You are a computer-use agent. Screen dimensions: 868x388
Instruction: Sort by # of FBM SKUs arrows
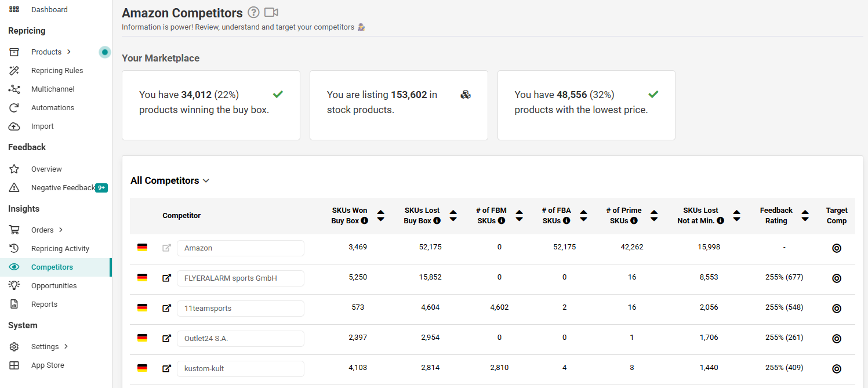(520, 216)
